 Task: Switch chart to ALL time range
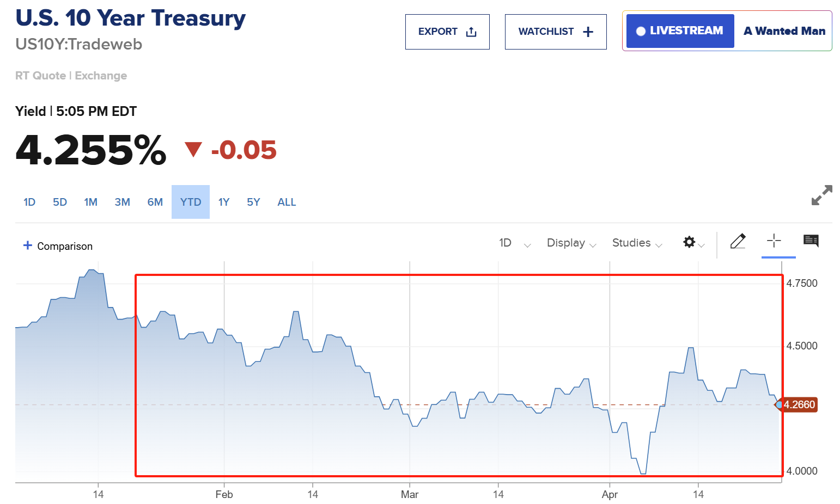pos(287,202)
